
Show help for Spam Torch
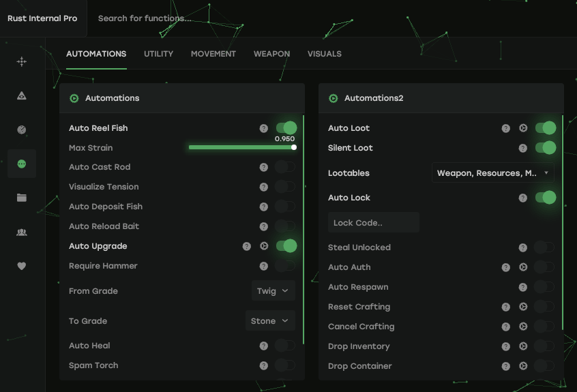264,365
